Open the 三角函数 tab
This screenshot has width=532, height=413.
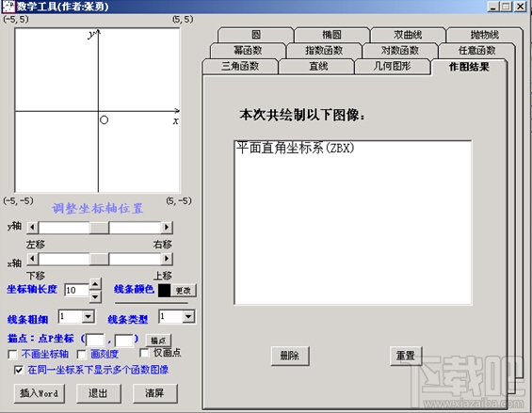(x=240, y=66)
